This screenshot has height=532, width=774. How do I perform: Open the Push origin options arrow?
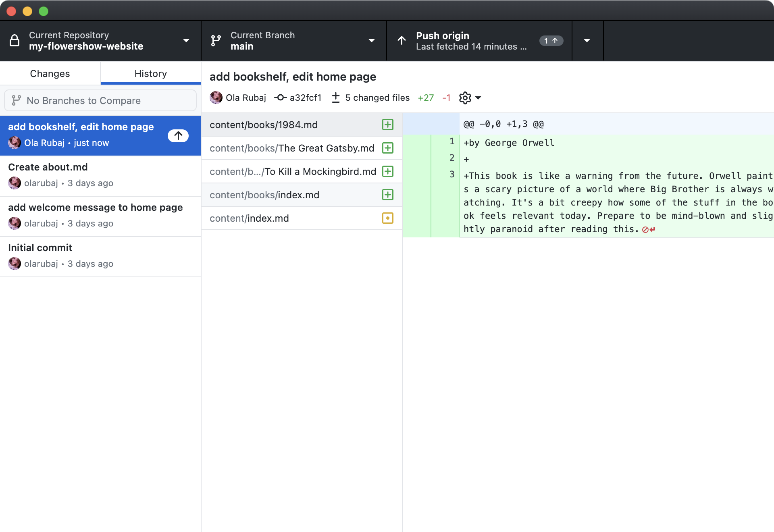[587, 41]
